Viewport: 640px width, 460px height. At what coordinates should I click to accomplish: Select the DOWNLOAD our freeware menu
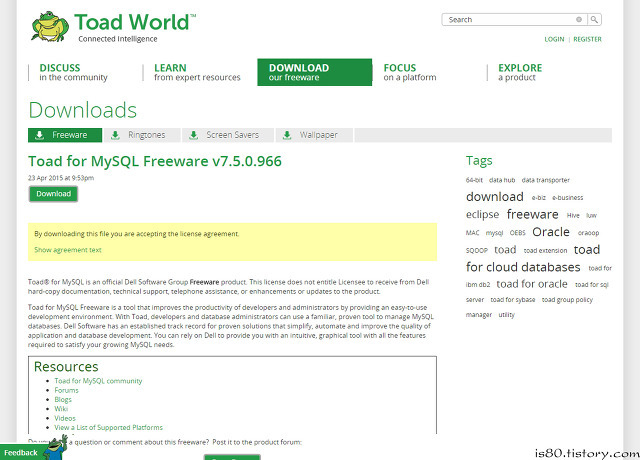[x=314, y=72]
